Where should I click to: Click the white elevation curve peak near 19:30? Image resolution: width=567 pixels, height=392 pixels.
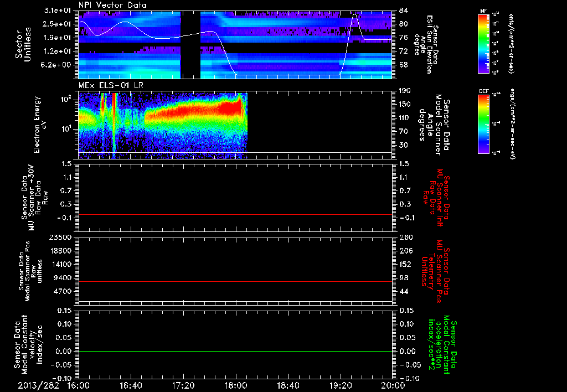355,14
